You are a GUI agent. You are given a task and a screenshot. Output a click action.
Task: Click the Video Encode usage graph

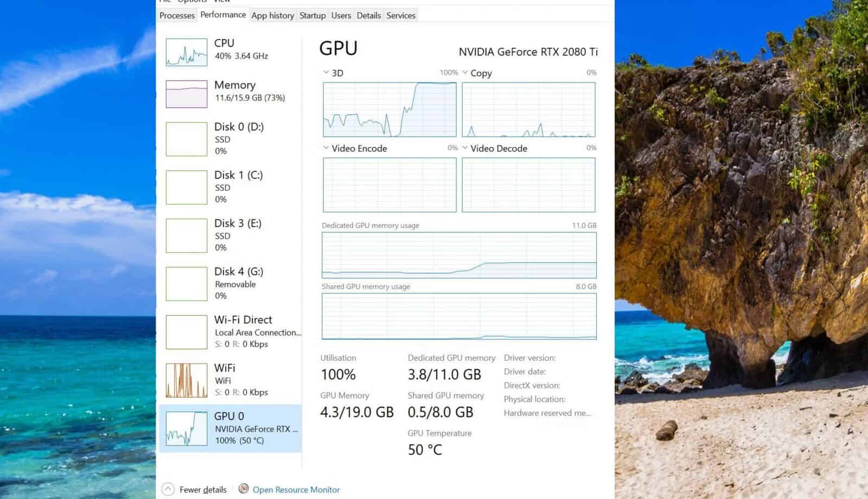[x=390, y=185]
